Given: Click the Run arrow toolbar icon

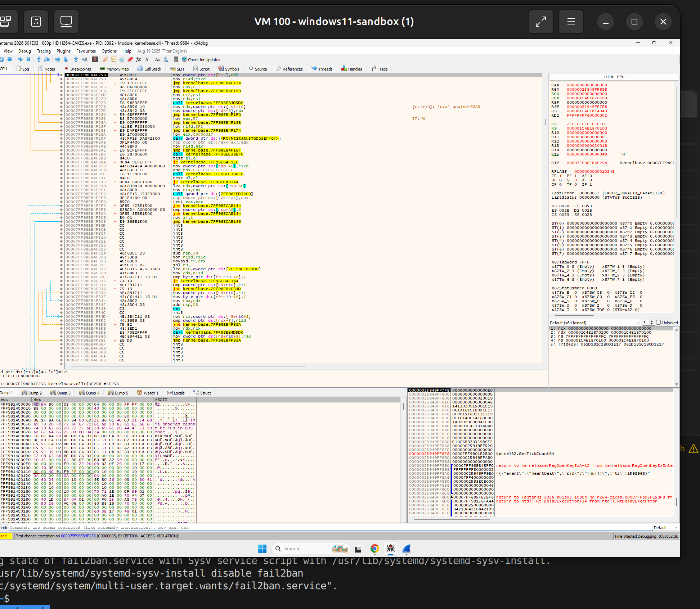Looking at the screenshot, I should (20, 59).
